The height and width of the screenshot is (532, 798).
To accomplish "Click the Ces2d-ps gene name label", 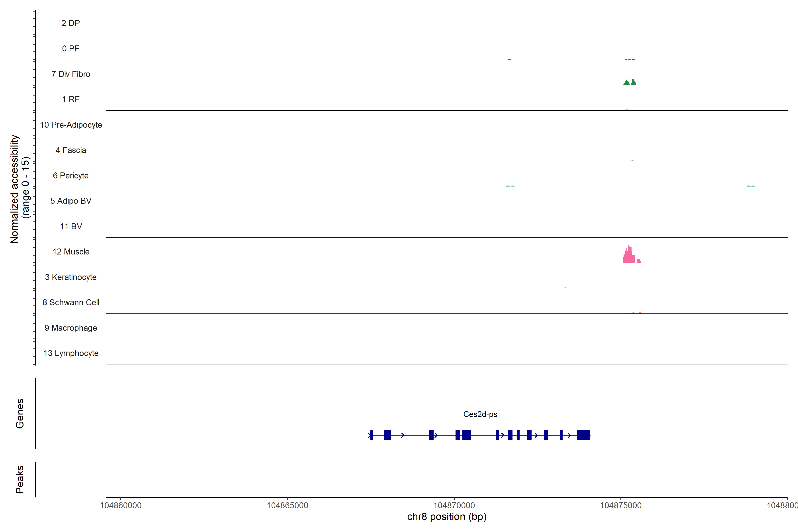I will 480,414.
